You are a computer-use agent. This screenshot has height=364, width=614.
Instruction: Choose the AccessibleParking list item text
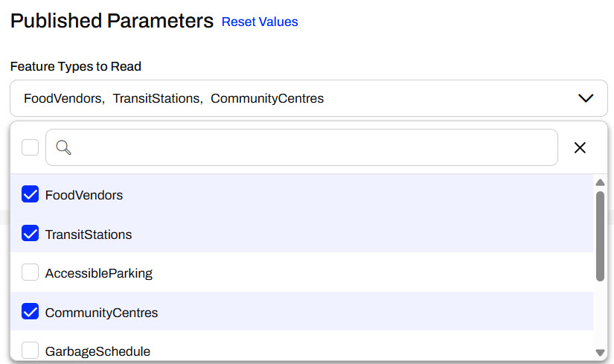[98, 273]
